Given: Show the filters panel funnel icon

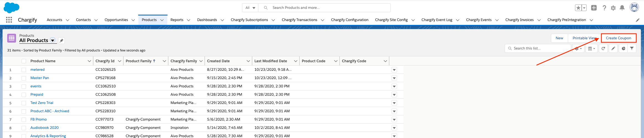Looking at the screenshot, I should [632, 48].
